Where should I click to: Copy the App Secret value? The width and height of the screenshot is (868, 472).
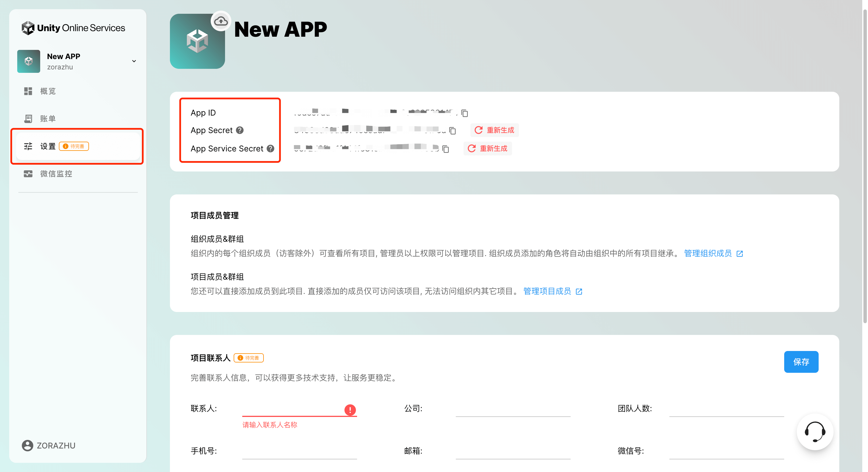(453, 131)
